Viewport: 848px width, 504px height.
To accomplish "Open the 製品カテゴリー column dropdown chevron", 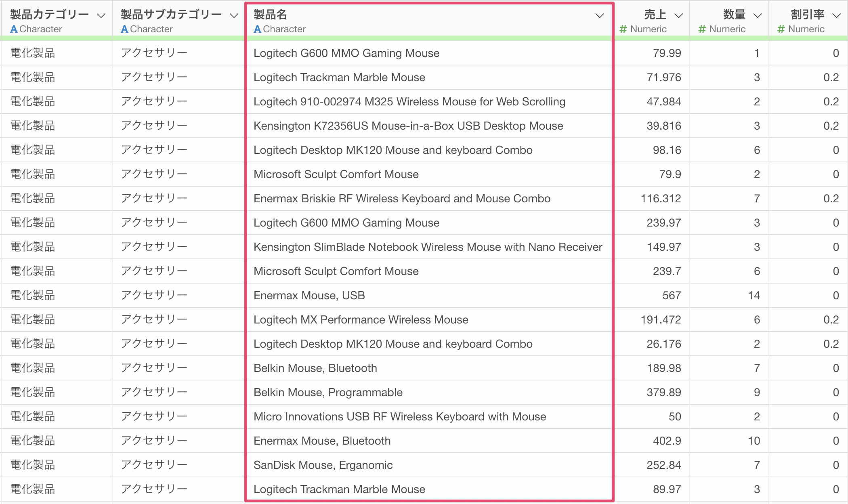I will 101,16.
